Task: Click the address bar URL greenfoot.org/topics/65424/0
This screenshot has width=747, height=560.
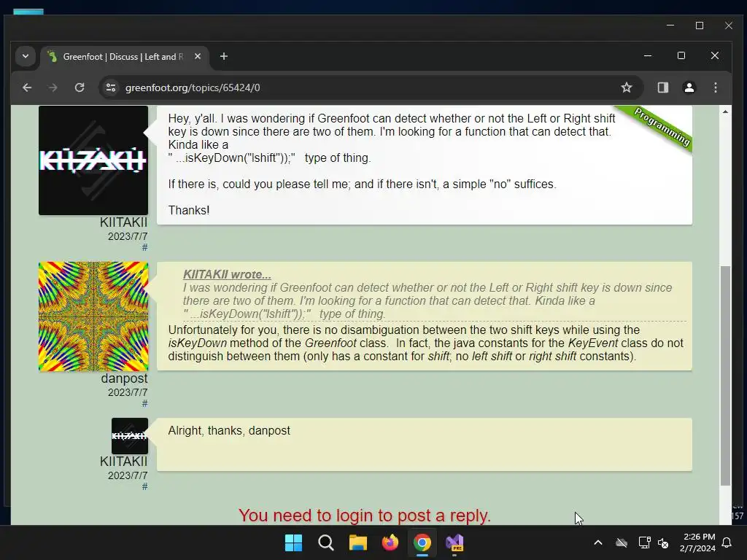Action: (193, 87)
